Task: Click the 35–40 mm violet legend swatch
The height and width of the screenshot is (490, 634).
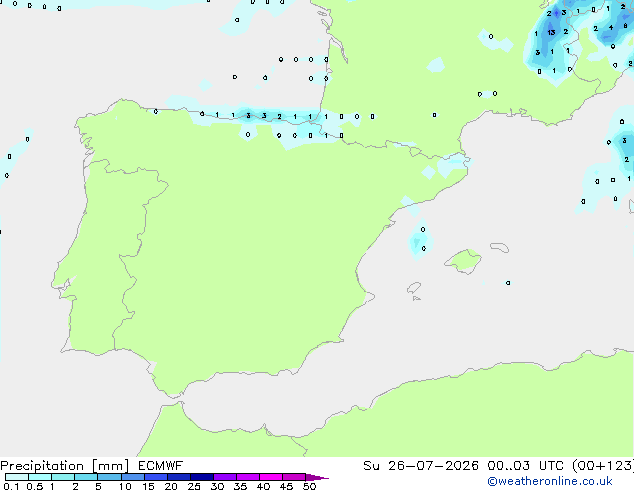Action: (248, 477)
